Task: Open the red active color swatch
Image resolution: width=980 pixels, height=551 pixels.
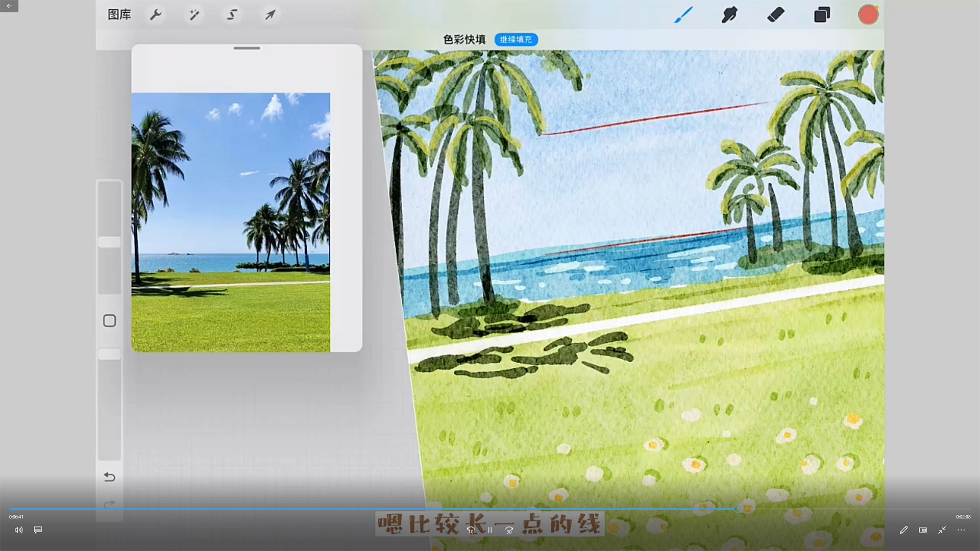Action: (x=868, y=14)
